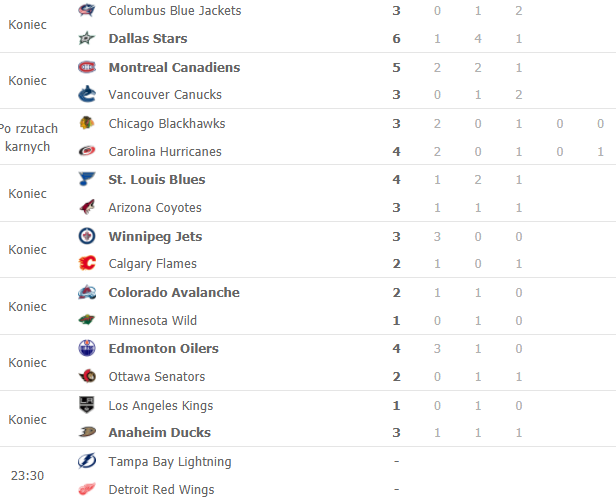Click the Dallas Stars star logo
Image resolution: width=616 pixels, height=502 pixels.
click(x=86, y=38)
